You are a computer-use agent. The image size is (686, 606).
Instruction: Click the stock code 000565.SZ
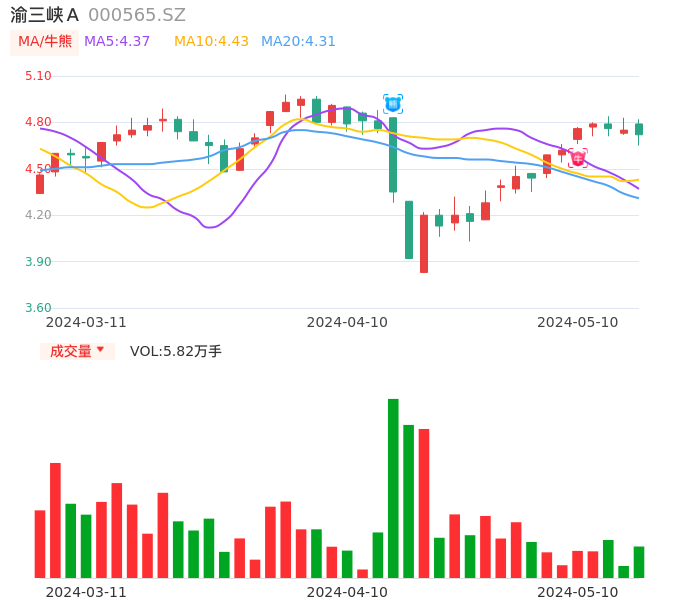[x=137, y=15]
